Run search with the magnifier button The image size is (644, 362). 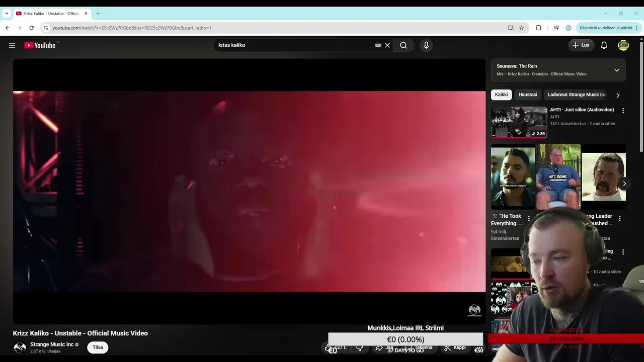point(404,45)
